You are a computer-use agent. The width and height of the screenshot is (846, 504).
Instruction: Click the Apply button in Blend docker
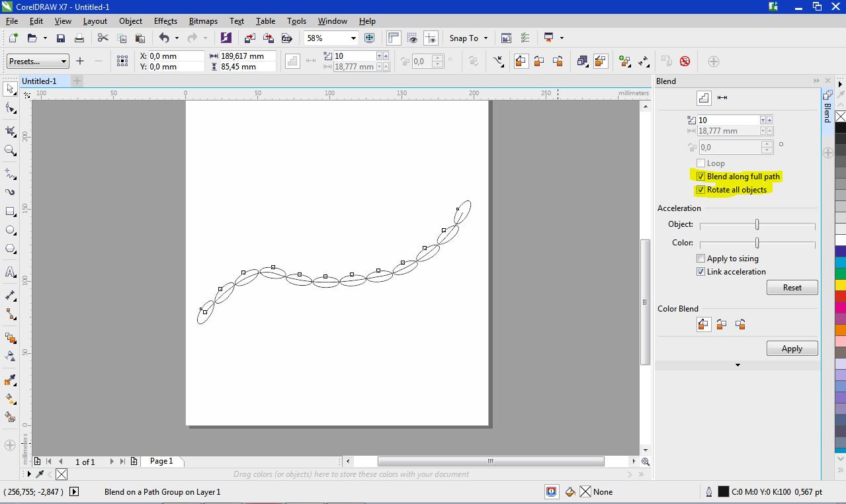coord(792,349)
